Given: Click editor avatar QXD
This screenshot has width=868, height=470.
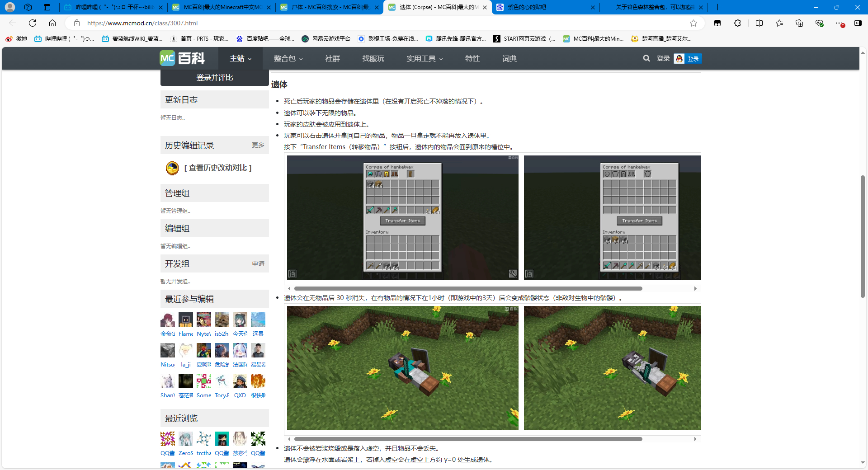Looking at the screenshot, I should 240,381.
